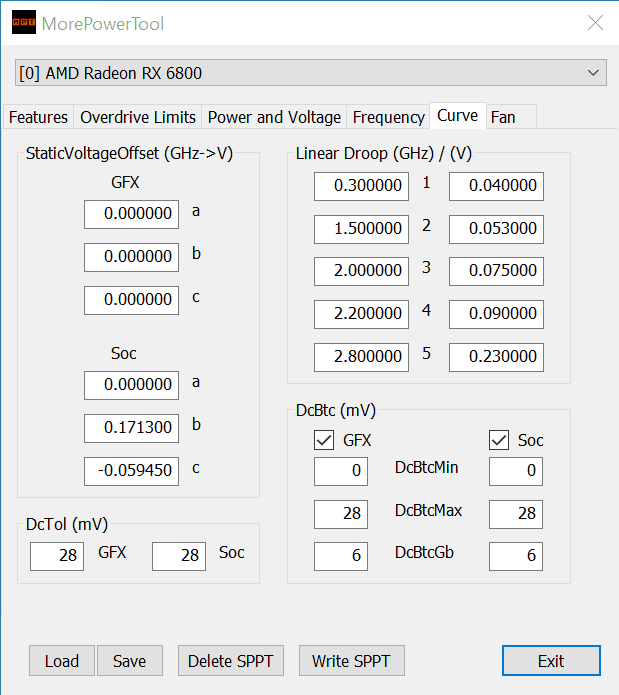
Task: Click the Load button
Action: [x=62, y=661]
